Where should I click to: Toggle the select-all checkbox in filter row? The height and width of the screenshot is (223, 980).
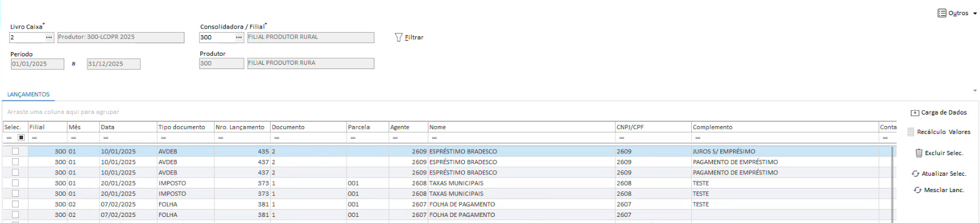coord(21,138)
